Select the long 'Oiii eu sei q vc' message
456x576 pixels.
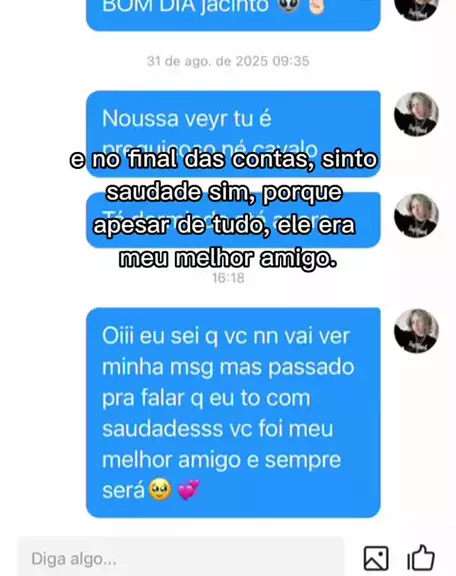pos(233,413)
